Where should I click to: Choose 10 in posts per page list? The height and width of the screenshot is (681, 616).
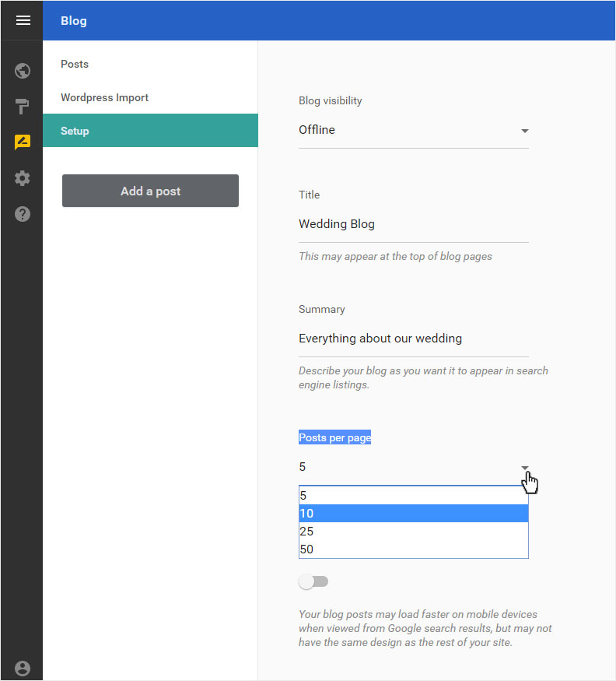click(413, 514)
